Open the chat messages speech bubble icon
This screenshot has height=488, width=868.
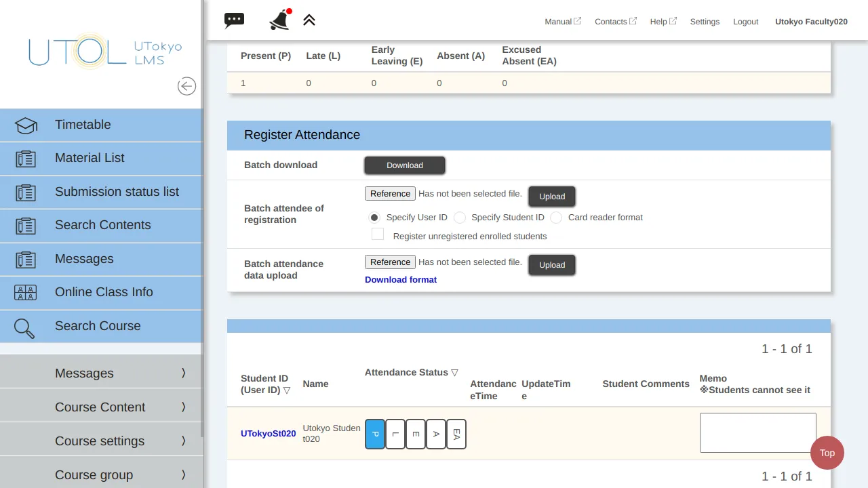pos(234,20)
